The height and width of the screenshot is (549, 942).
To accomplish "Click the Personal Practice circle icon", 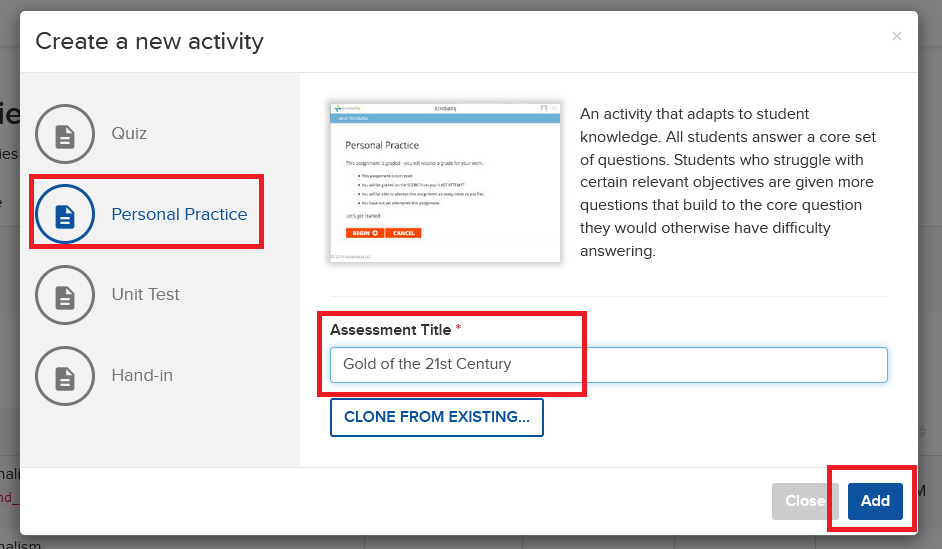I will pyautogui.click(x=65, y=214).
